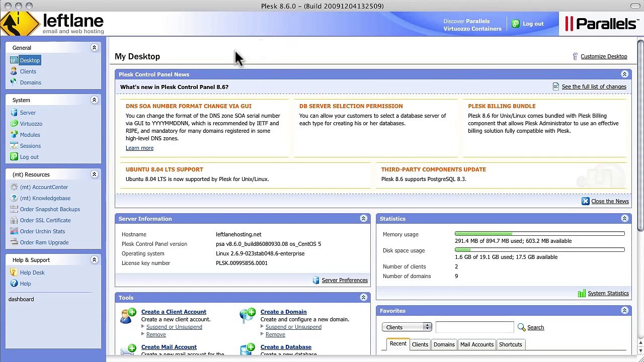The width and height of the screenshot is (644, 362).
Task: Click the (mt) Knowledgebase question icon
Action: [x=14, y=198]
